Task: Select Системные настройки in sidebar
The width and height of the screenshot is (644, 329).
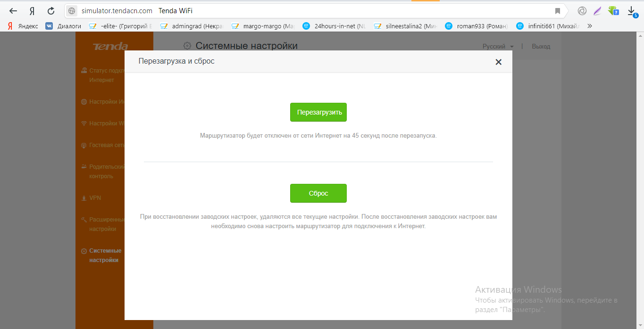Action: (x=101, y=255)
